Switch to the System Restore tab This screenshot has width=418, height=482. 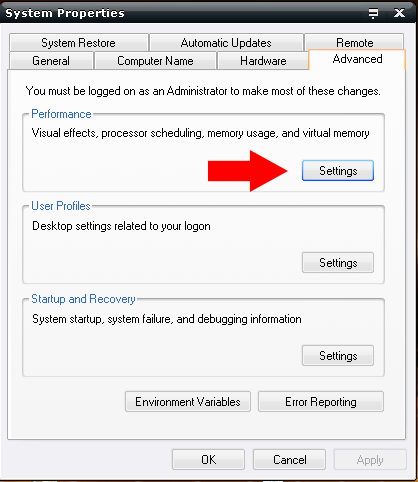click(79, 42)
